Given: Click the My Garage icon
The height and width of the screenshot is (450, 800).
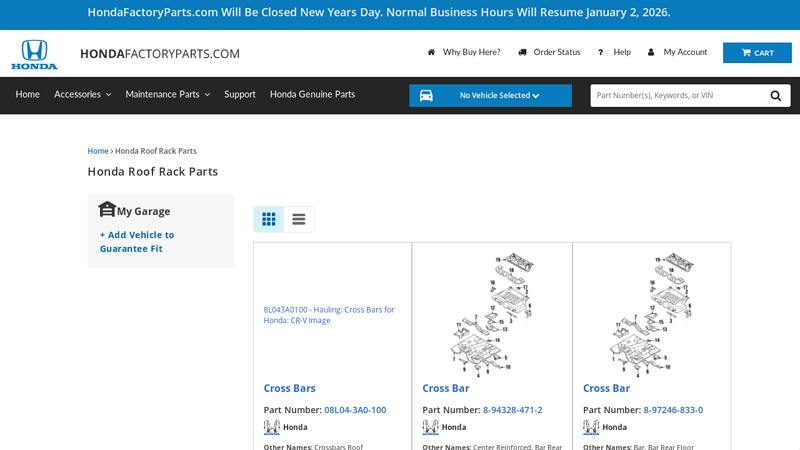Looking at the screenshot, I should (107, 210).
